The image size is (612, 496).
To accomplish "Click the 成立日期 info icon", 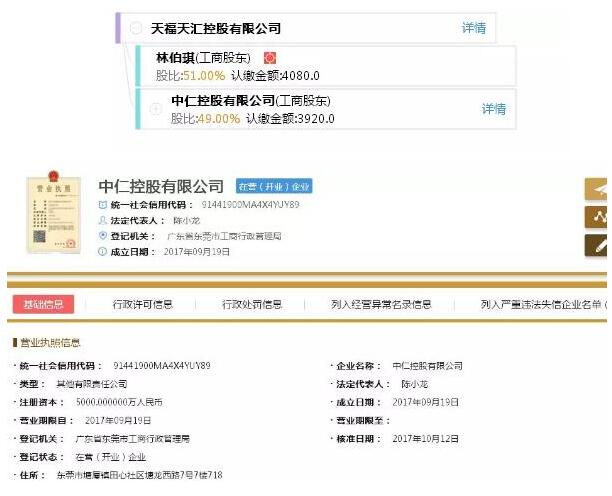I will tap(103, 252).
